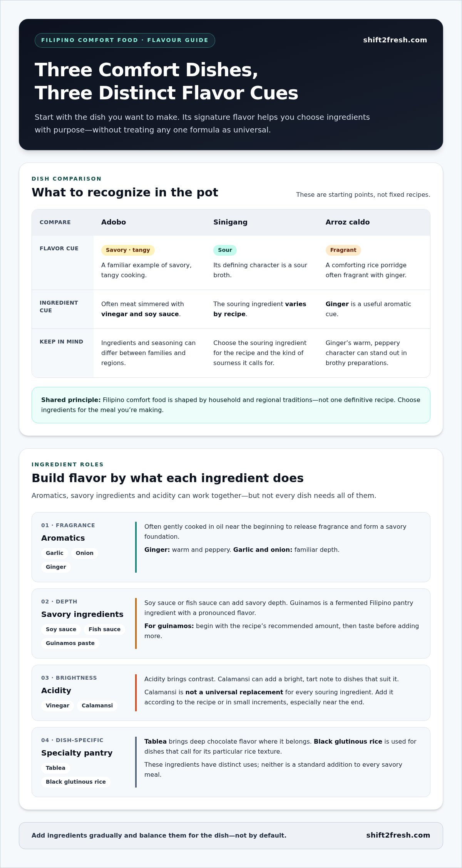Click the Savory · tangy flavor tag

pyautogui.click(x=128, y=250)
